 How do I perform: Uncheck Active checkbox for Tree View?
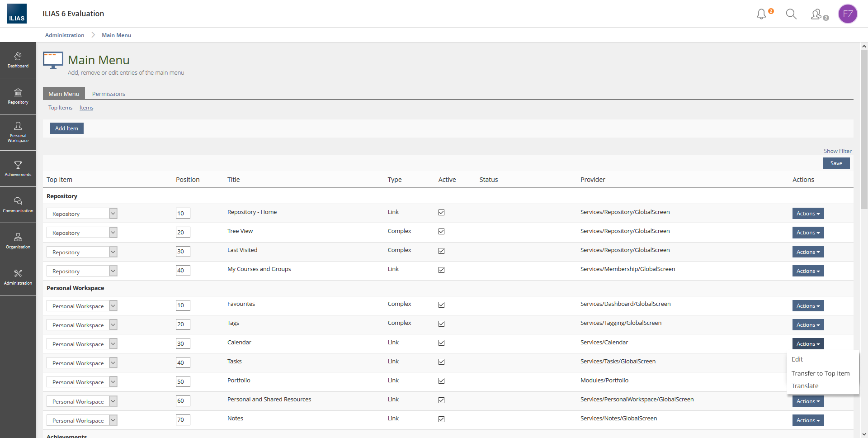(441, 232)
